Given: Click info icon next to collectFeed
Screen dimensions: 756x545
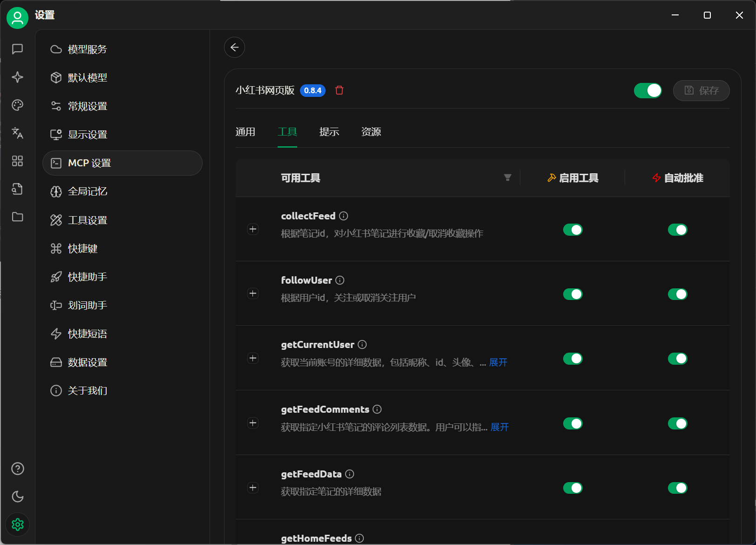Looking at the screenshot, I should click(344, 216).
